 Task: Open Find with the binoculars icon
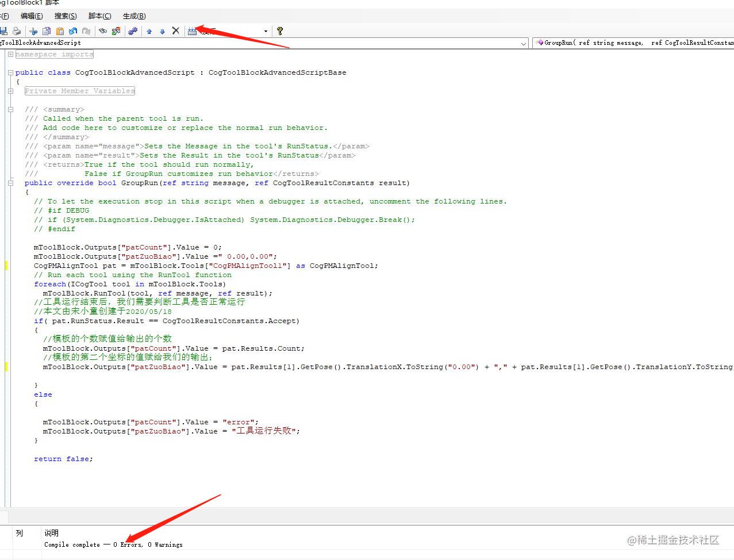(x=103, y=31)
